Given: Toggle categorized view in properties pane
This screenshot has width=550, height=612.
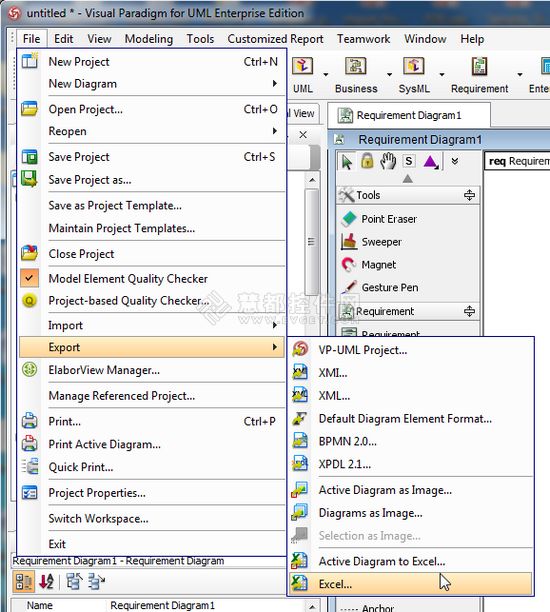Looking at the screenshot, I should point(24,582).
